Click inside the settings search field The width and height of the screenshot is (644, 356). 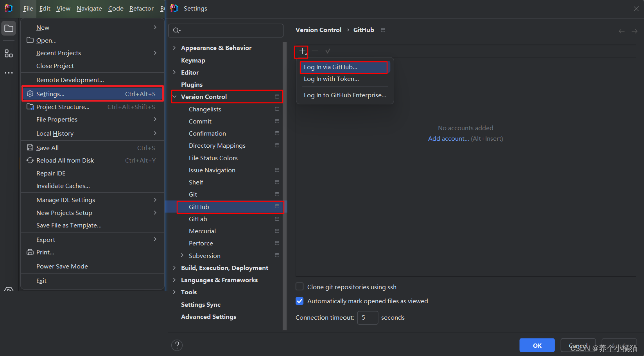pos(226,30)
